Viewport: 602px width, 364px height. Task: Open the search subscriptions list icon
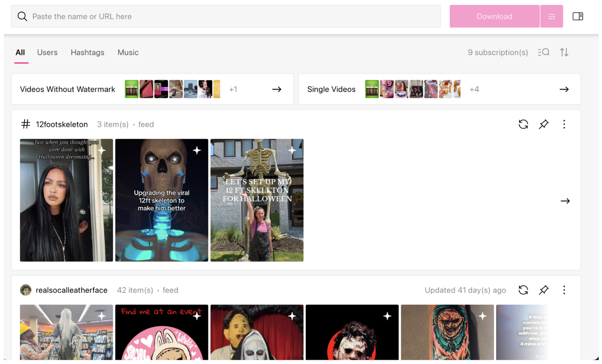click(x=544, y=52)
